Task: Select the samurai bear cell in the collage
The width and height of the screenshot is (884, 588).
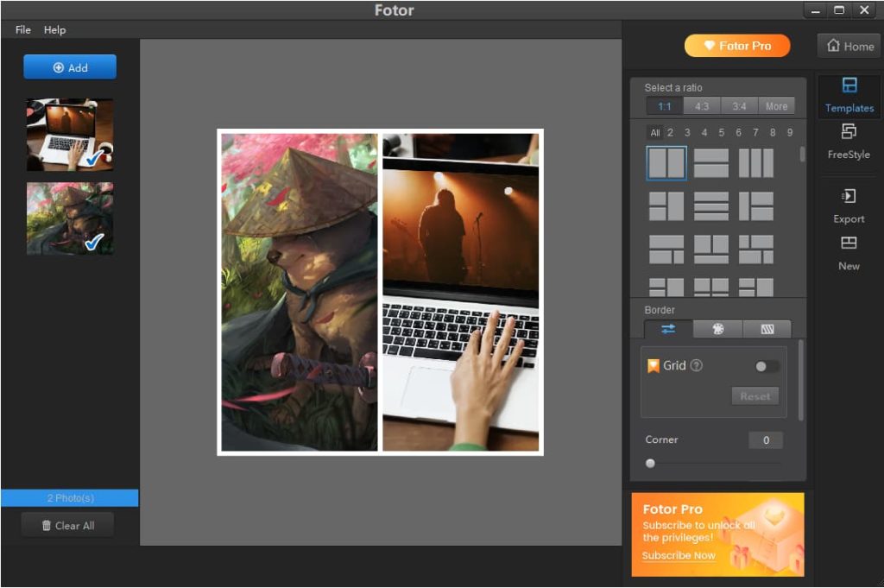Action: coord(300,292)
